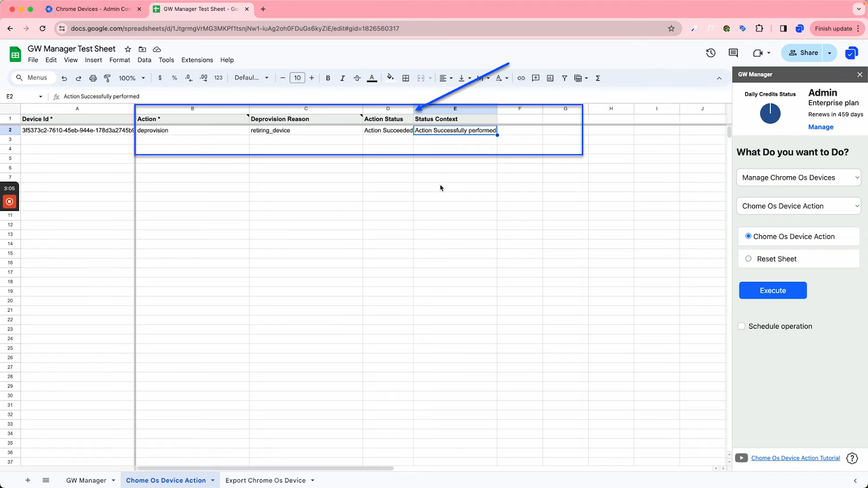Open the Data menu
868x488 pixels.
pos(144,60)
